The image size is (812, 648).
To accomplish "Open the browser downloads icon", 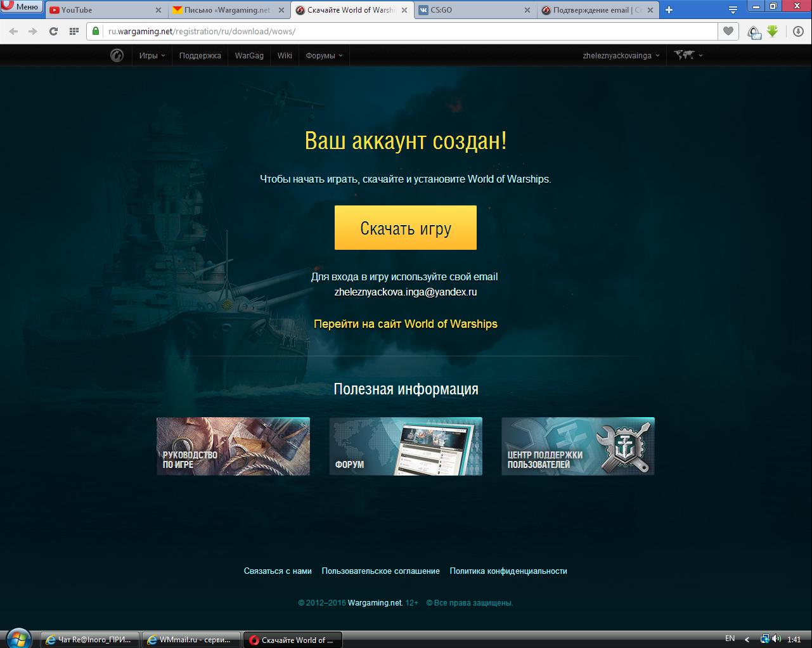I will [798, 31].
